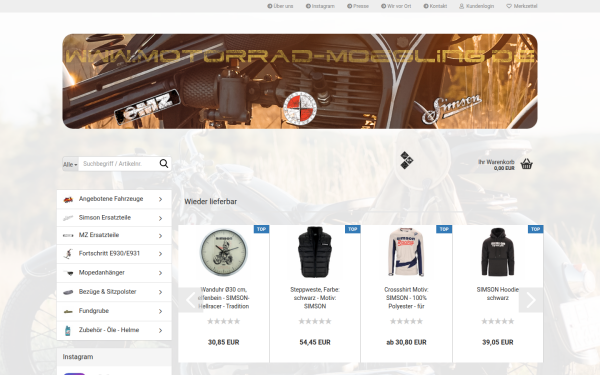Viewport: 600px width, 375px height.
Task: Click the Fundgrube category icon
Action: [x=68, y=311]
